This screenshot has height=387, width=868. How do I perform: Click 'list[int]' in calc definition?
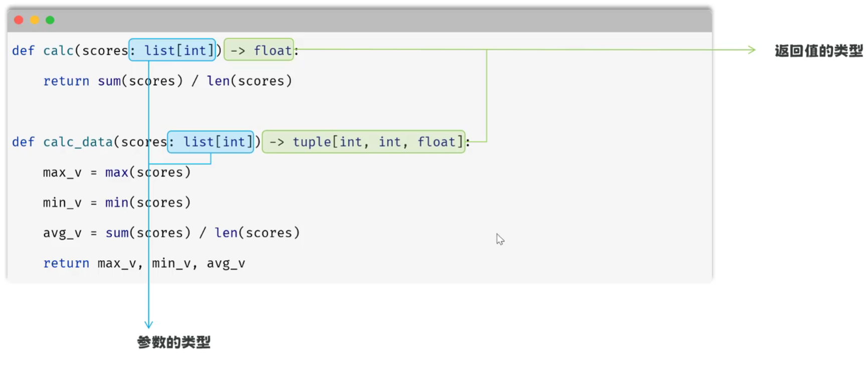coord(179,51)
